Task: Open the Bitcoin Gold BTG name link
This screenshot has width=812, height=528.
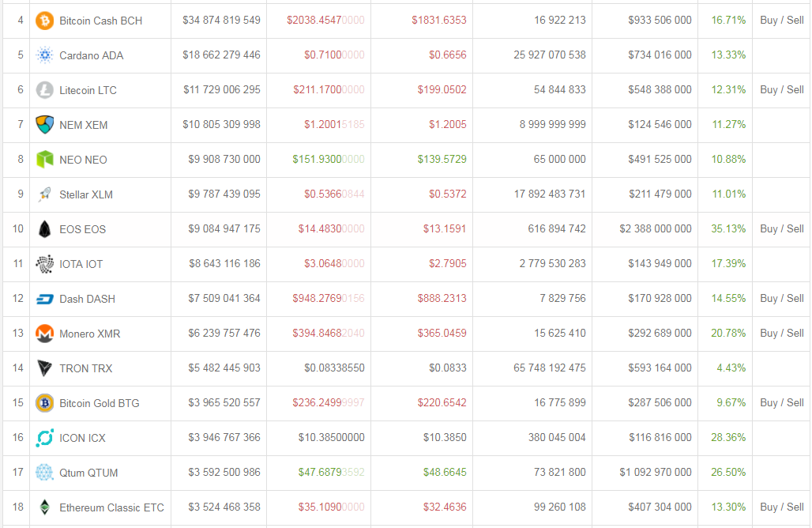Action: [x=99, y=403]
